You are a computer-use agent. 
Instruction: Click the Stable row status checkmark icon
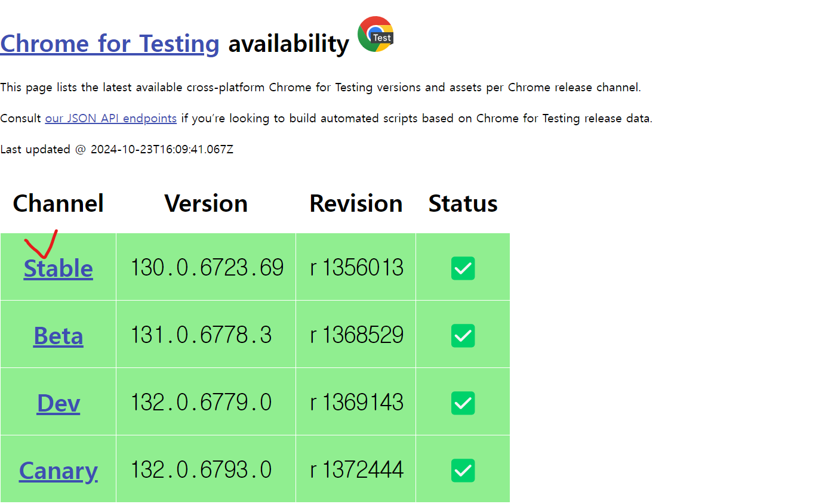(x=463, y=268)
